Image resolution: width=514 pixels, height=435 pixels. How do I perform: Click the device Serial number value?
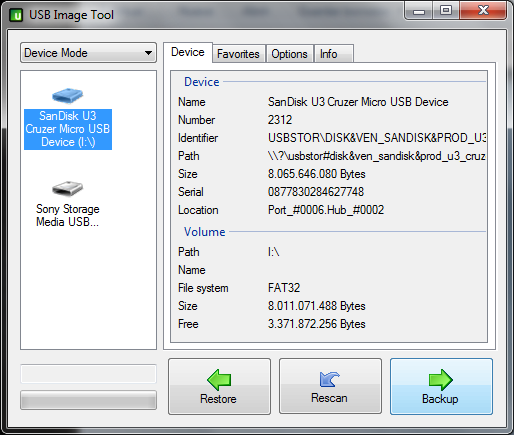pyautogui.click(x=316, y=192)
